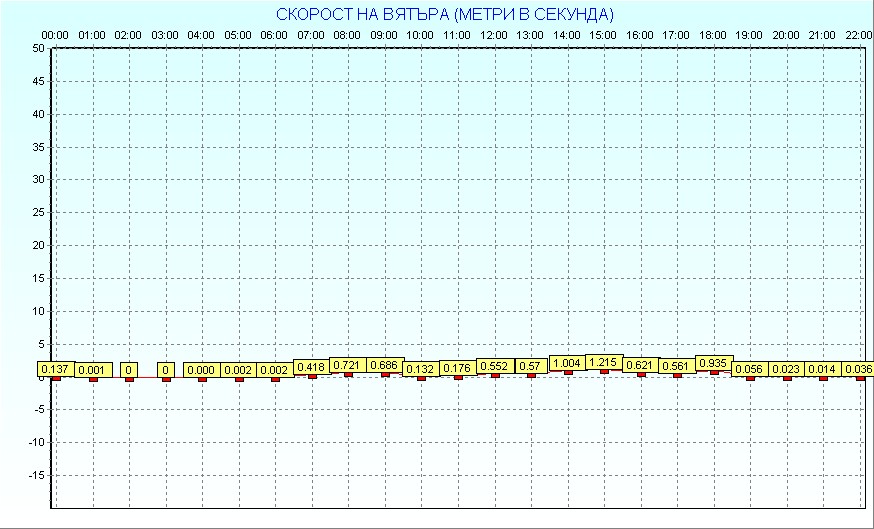
Task: Select the 0.176 data label
Action: pos(457,369)
